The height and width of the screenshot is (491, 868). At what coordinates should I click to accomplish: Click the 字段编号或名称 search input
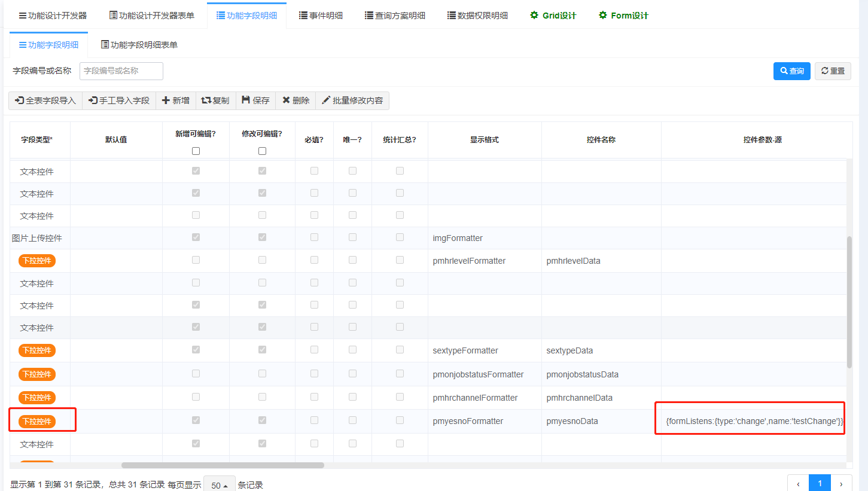click(121, 71)
